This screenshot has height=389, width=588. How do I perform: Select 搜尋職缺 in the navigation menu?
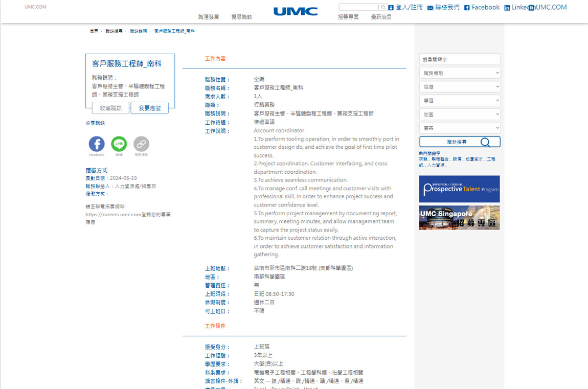point(241,17)
